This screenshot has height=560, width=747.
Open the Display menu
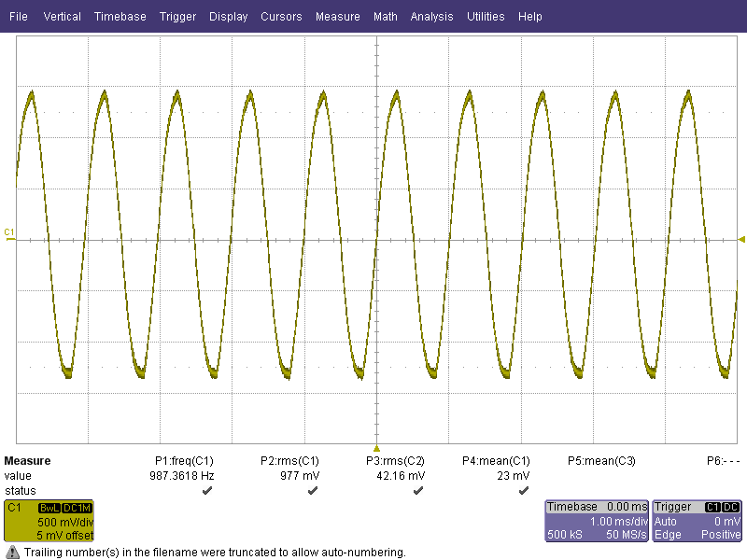coord(228,17)
